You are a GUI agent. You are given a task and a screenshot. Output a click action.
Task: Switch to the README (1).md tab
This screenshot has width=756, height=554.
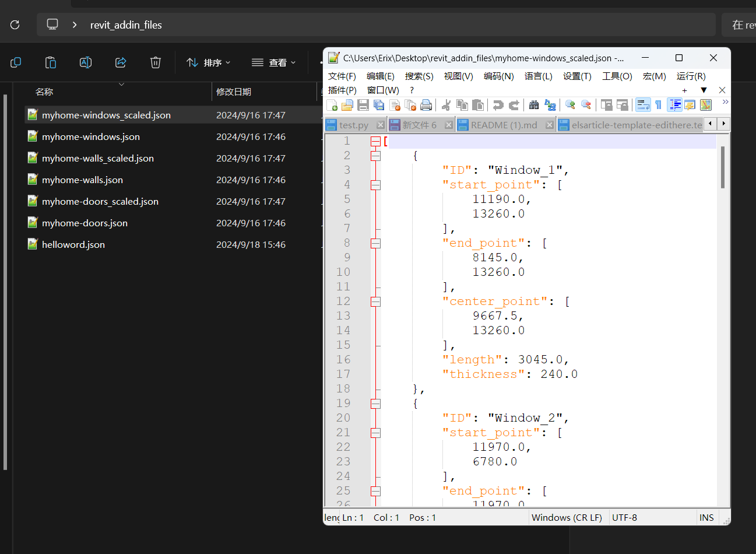point(505,125)
